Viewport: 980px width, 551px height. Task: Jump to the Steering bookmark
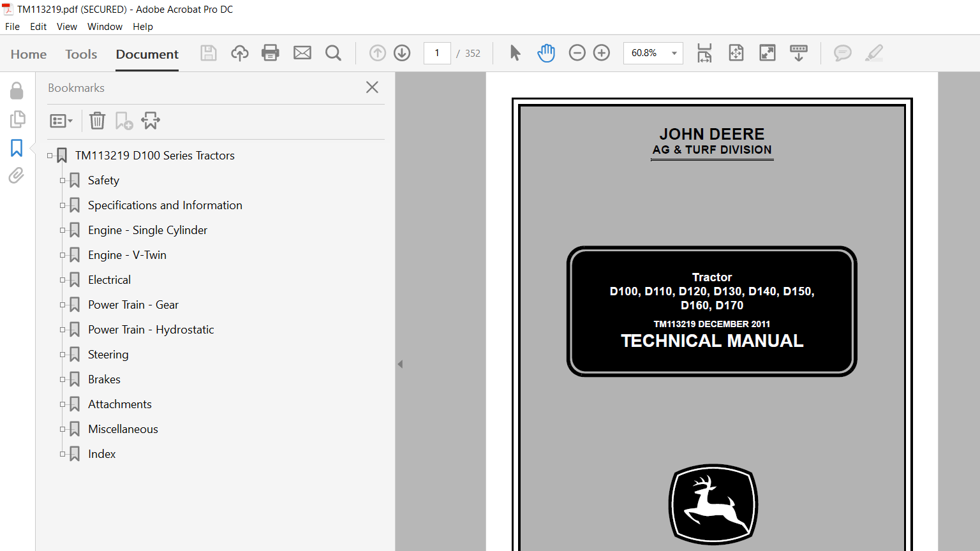tap(108, 355)
